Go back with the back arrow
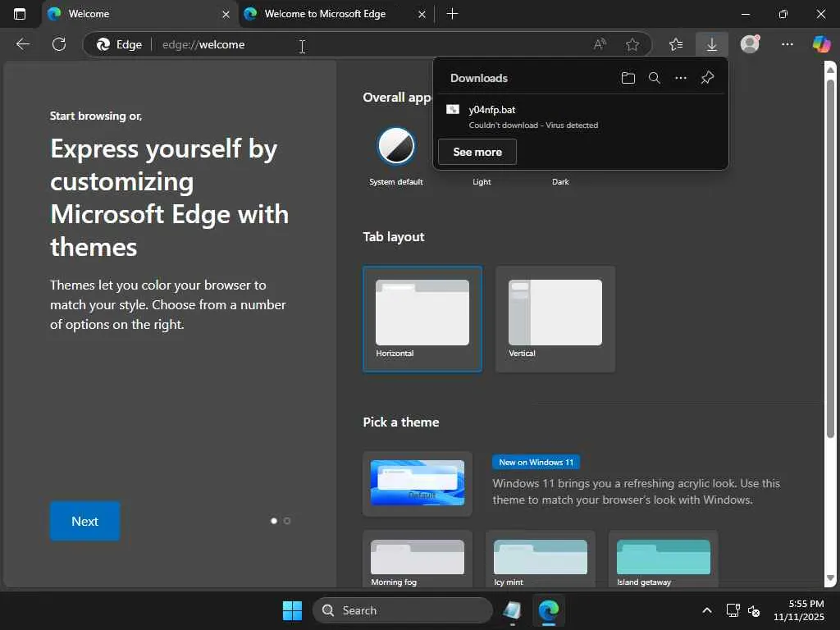 (x=22, y=44)
